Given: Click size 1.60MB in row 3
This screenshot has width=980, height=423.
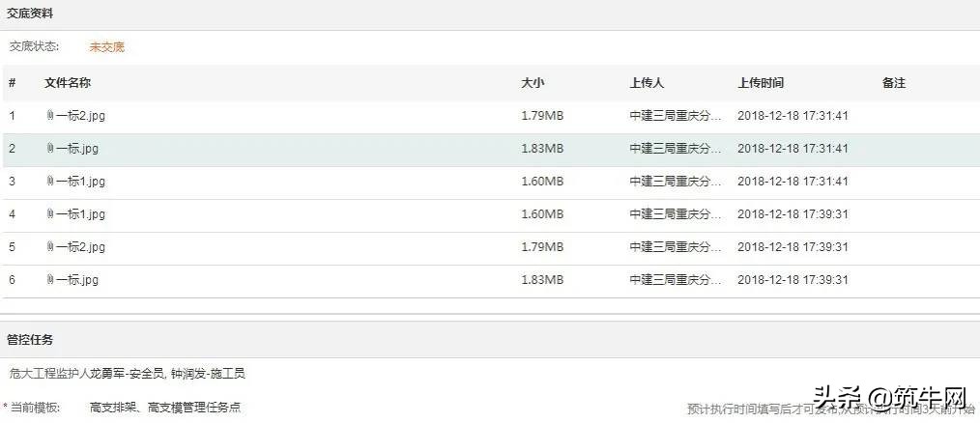Looking at the screenshot, I should point(542,182).
